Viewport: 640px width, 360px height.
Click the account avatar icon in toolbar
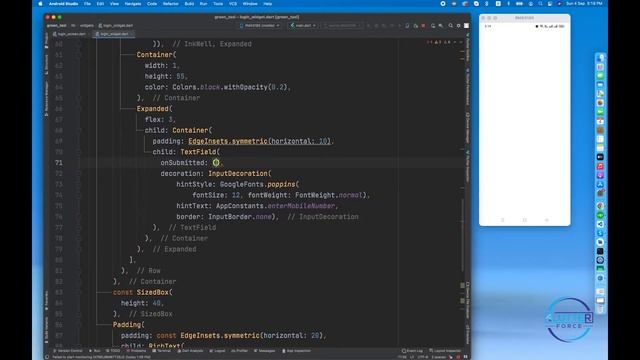tap(466, 25)
